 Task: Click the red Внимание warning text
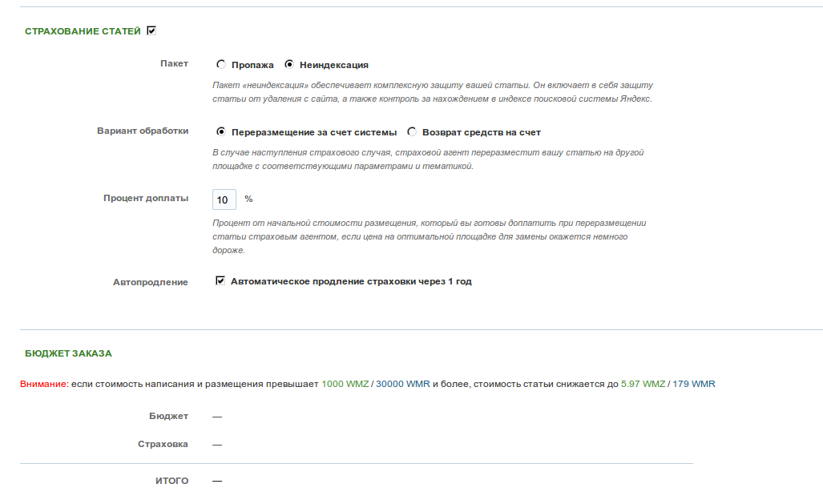[45, 384]
